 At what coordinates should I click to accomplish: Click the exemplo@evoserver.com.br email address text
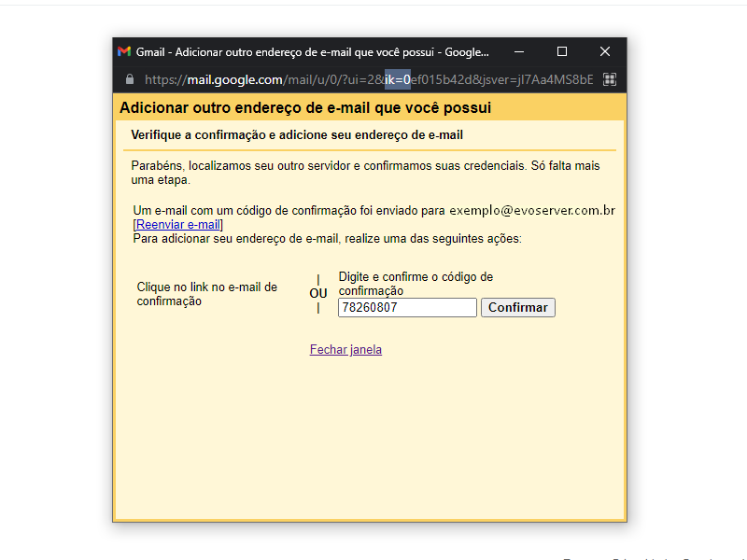point(532,211)
